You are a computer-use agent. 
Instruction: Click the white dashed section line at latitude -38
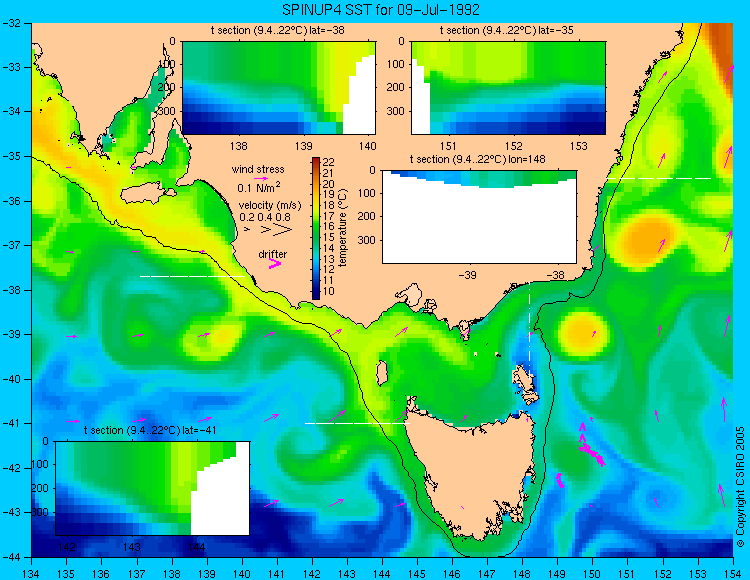click(192, 276)
